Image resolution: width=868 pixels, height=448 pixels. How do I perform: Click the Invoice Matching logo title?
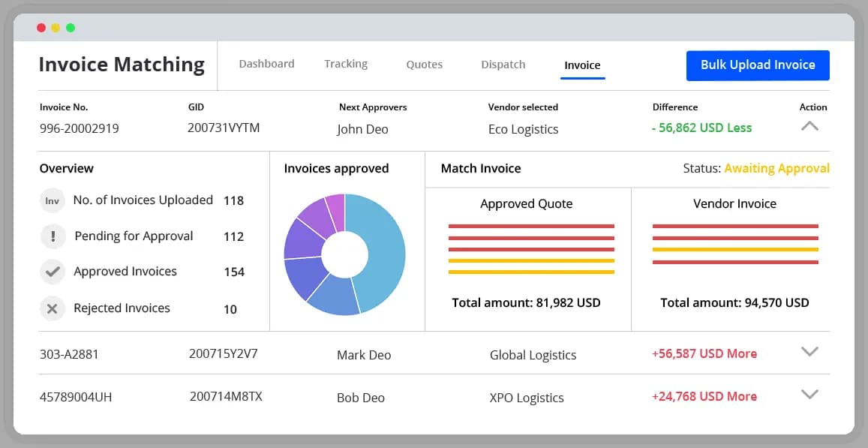coord(121,65)
